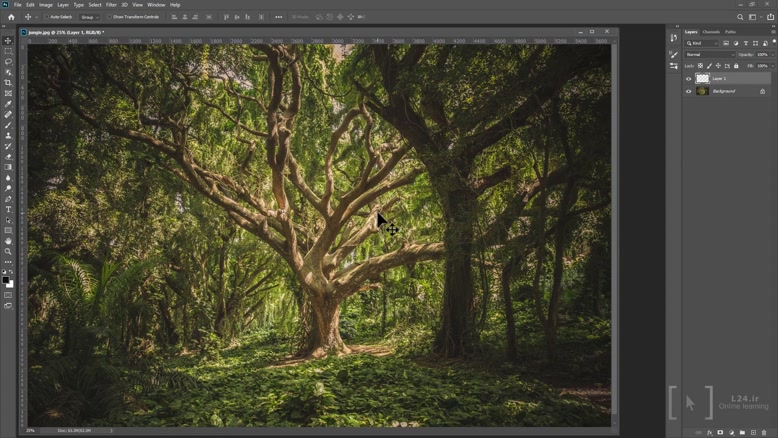
Task: Open the Filter menu
Action: click(111, 5)
